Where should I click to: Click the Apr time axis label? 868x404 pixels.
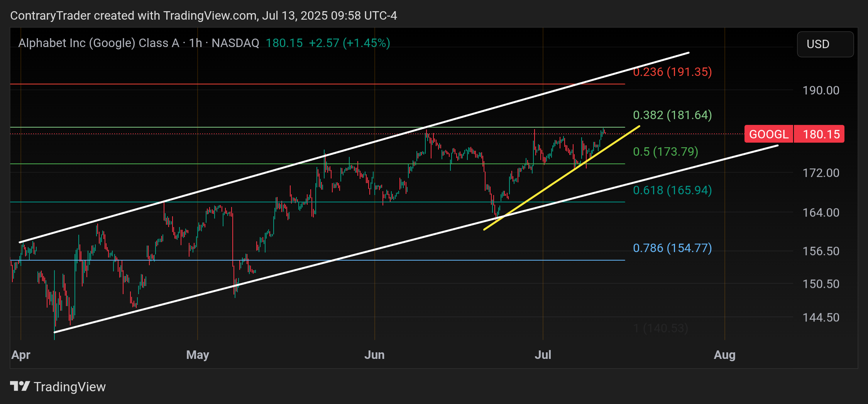pos(21,355)
